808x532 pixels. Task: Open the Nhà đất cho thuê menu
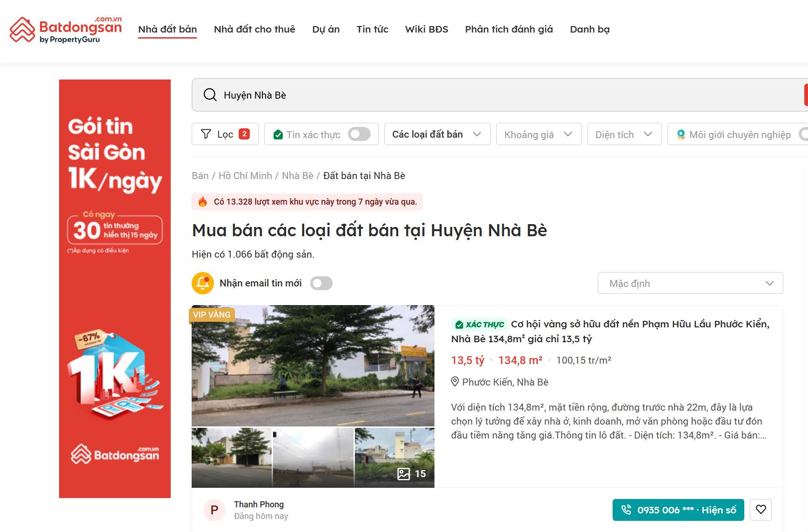[254, 29]
